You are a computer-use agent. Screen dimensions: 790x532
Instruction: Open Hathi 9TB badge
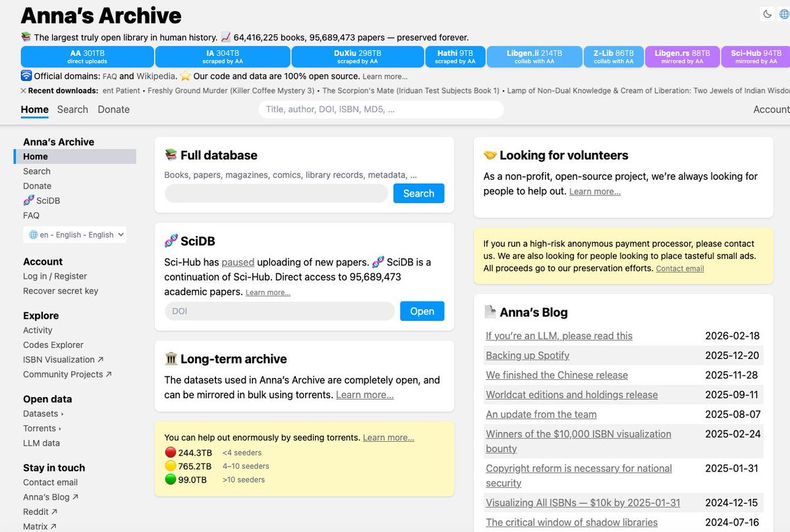coord(455,57)
